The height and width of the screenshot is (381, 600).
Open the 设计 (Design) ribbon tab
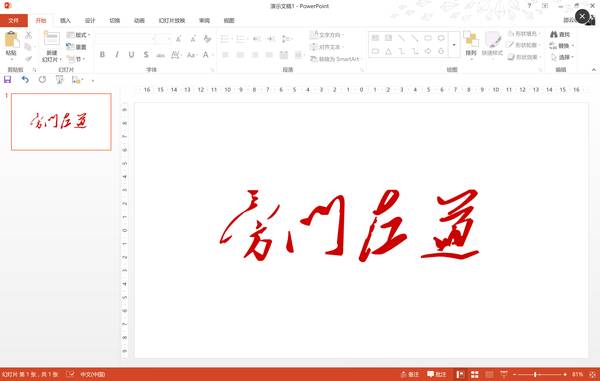click(90, 21)
